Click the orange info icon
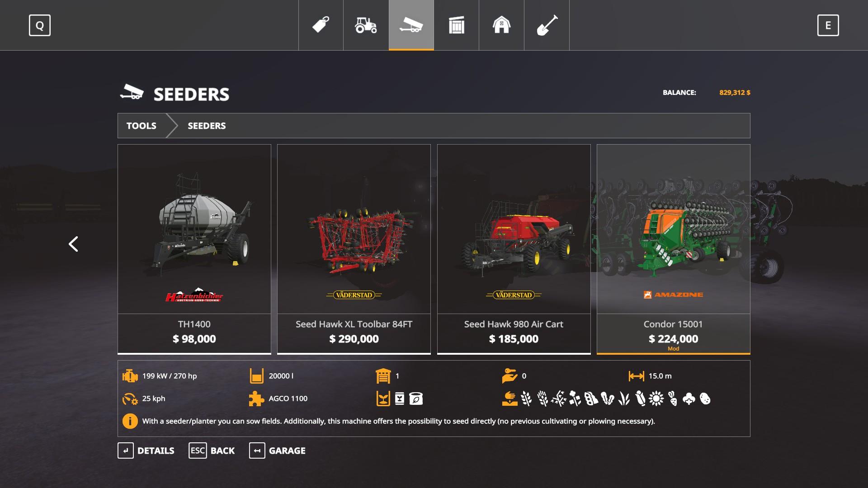 (130, 421)
